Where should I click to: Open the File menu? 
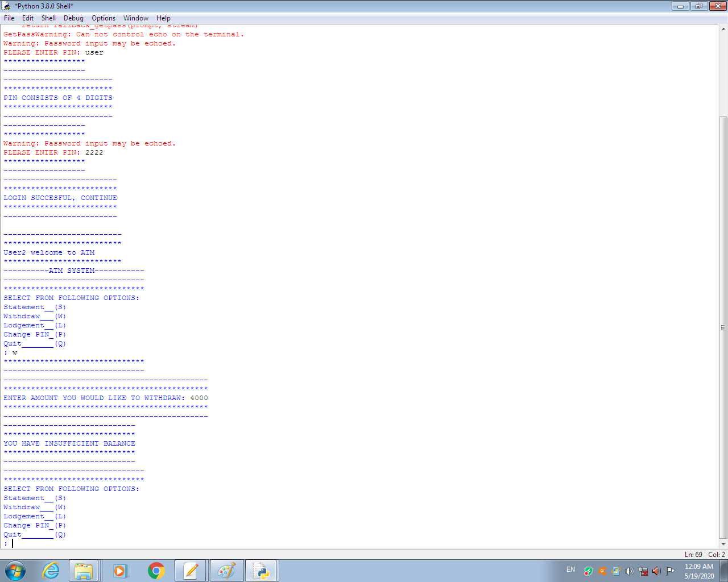coord(9,18)
